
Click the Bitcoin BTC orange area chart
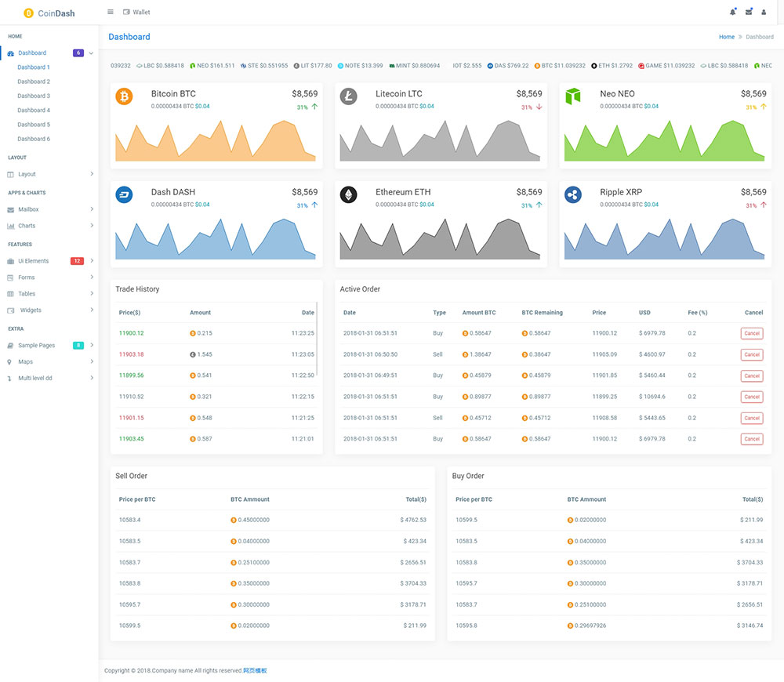216,140
